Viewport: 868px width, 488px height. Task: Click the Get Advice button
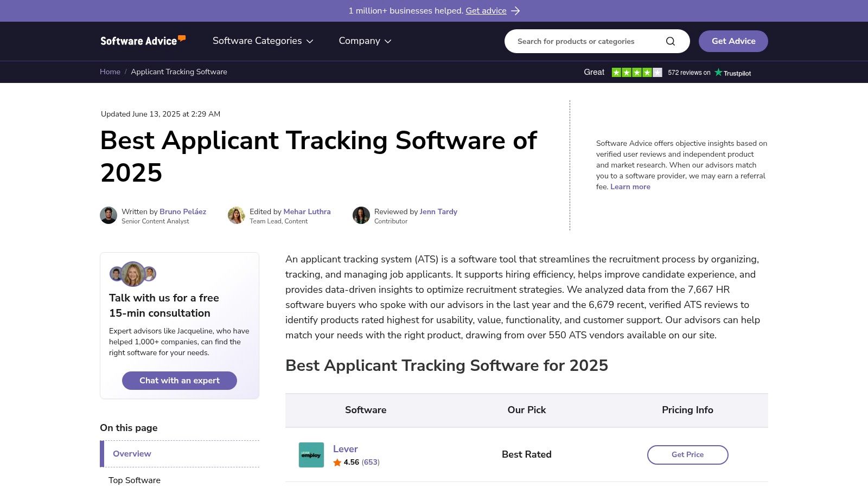(x=733, y=41)
